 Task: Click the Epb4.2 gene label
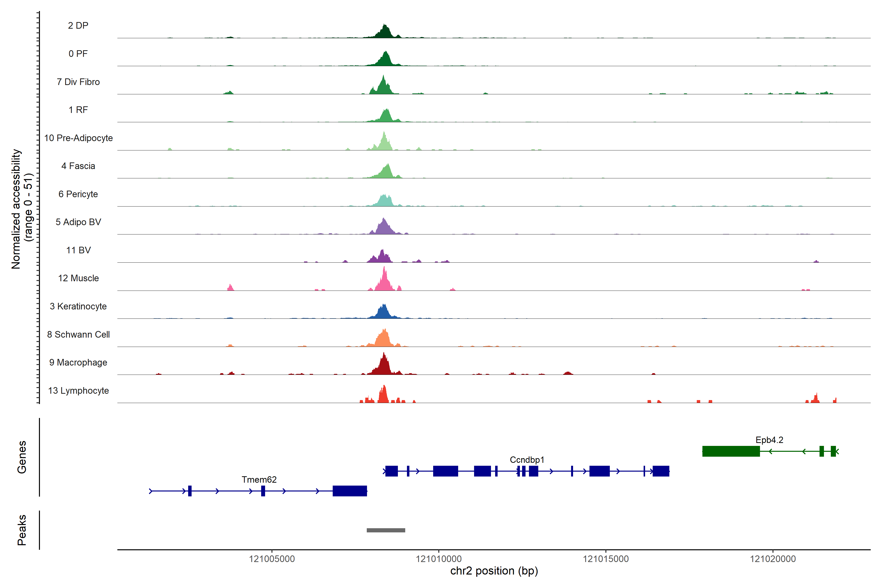click(769, 440)
